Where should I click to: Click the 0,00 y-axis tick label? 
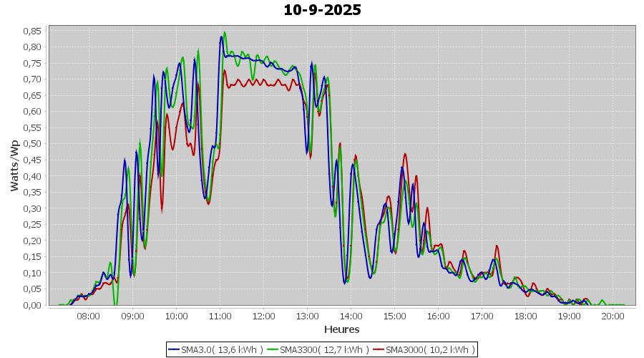tap(32, 305)
